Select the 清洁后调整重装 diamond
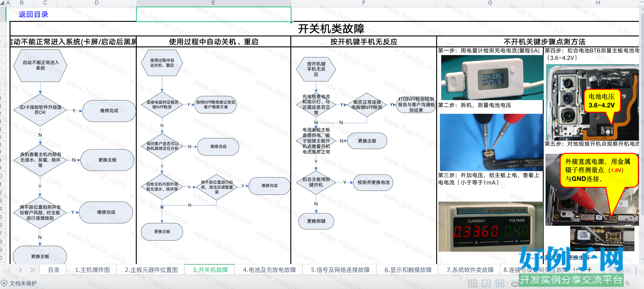The height and width of the screenshot is (289, 644). pos(217,187)
